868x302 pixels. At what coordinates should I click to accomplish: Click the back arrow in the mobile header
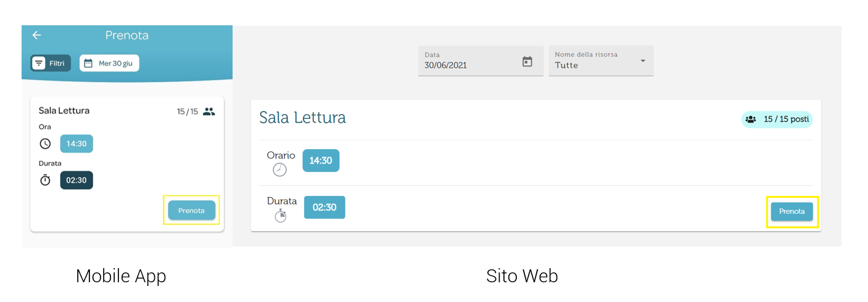(37, 35)
